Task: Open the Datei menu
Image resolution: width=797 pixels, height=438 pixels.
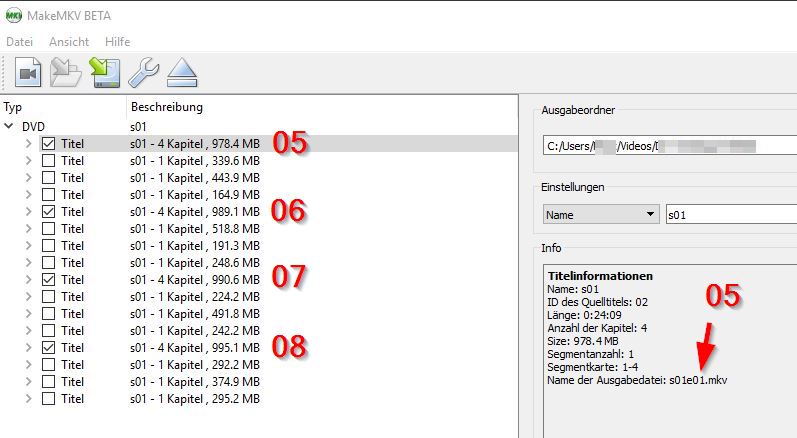Action: [x=20, y=41]
